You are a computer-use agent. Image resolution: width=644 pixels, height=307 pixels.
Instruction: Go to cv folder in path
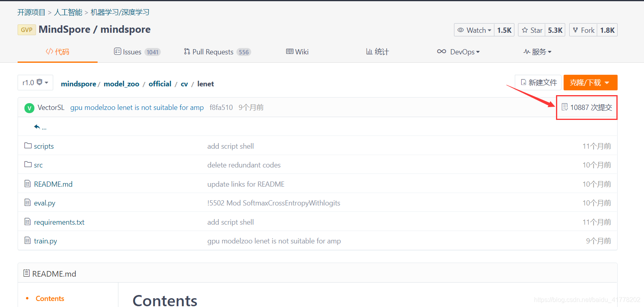tap(184, 84)
